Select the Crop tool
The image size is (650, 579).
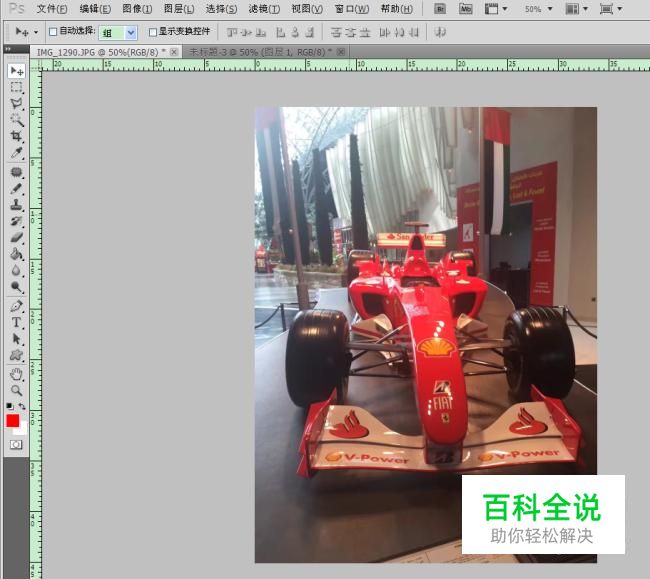click(16, 136)
